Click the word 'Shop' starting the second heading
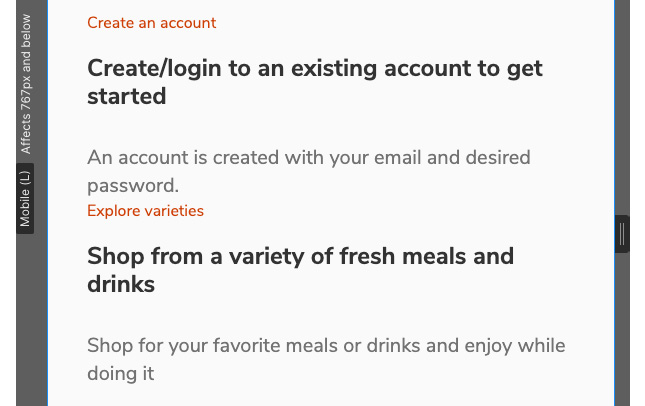The width and height of the screenshot is (645, 406). click(115, 256)
